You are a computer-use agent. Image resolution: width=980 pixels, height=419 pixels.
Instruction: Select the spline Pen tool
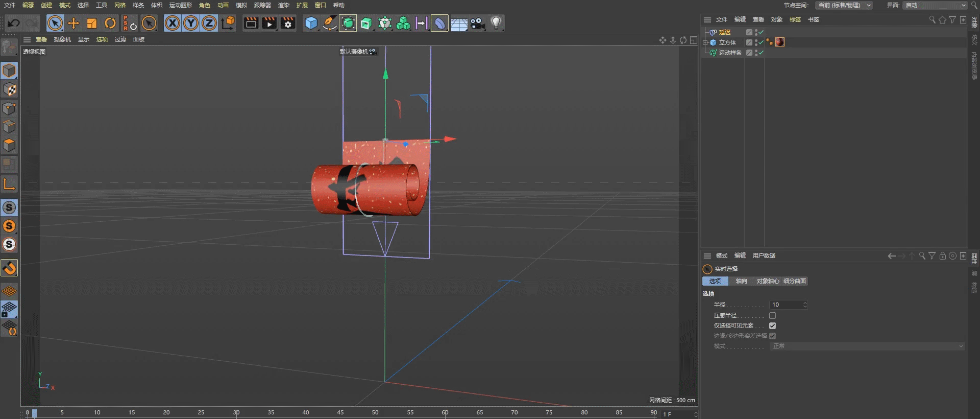tap(330, 23)
